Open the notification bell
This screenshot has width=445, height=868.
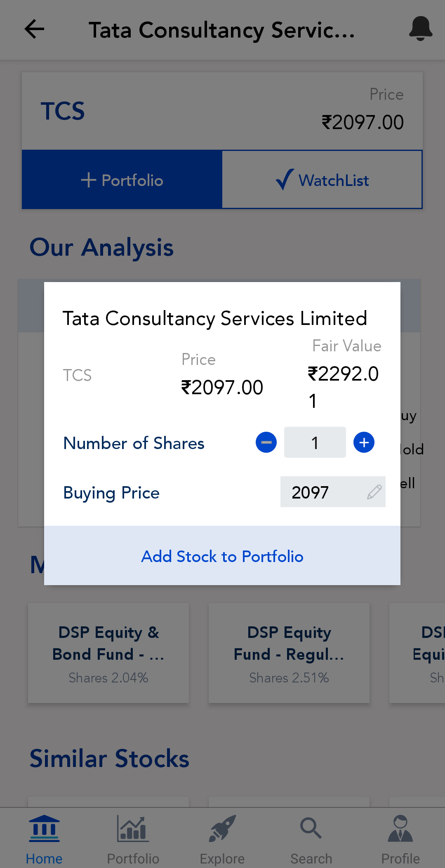click(420, 28)
